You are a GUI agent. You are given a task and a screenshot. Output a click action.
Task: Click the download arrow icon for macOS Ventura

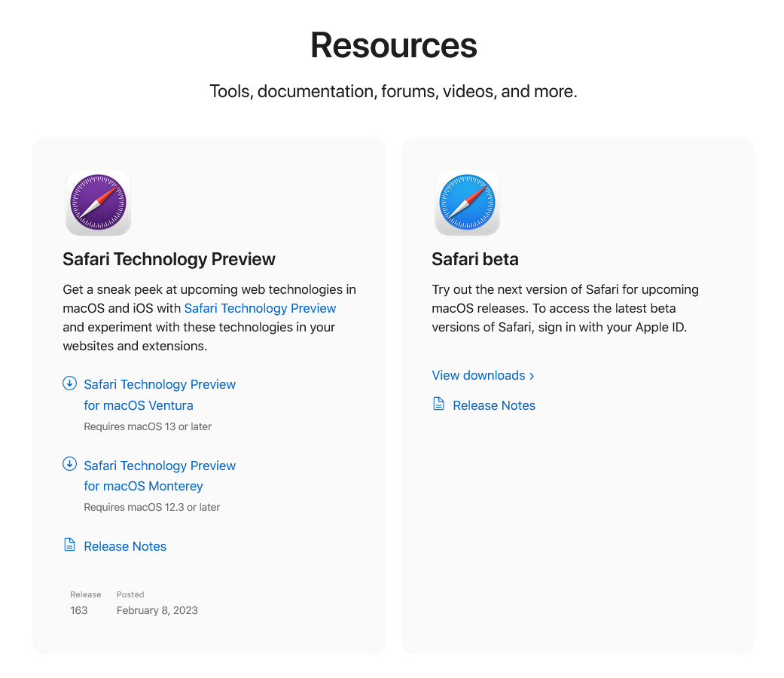(69, 383)
